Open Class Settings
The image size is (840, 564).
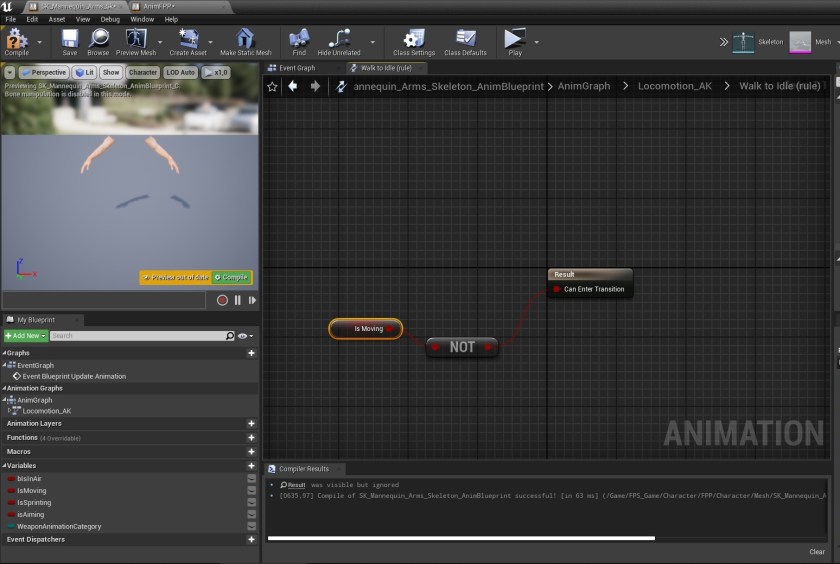pos(413,40)
